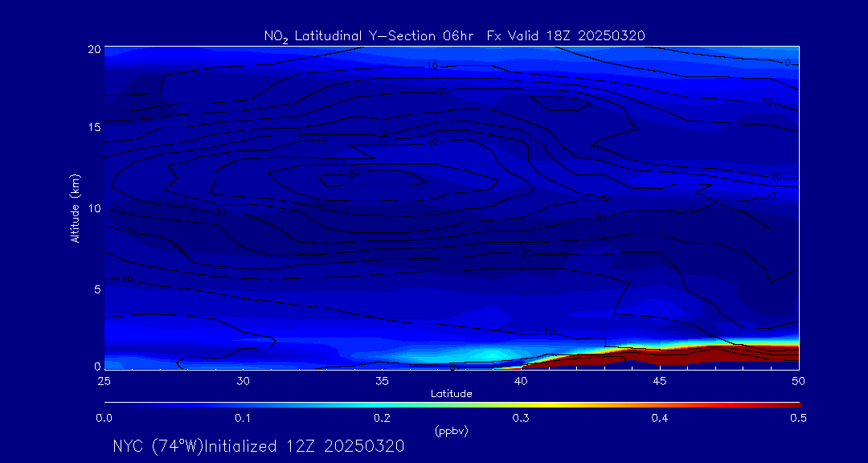Viewport: 868px width, 463px height.
Task: Click color bar value "0.1"
Action: [243, 419]
